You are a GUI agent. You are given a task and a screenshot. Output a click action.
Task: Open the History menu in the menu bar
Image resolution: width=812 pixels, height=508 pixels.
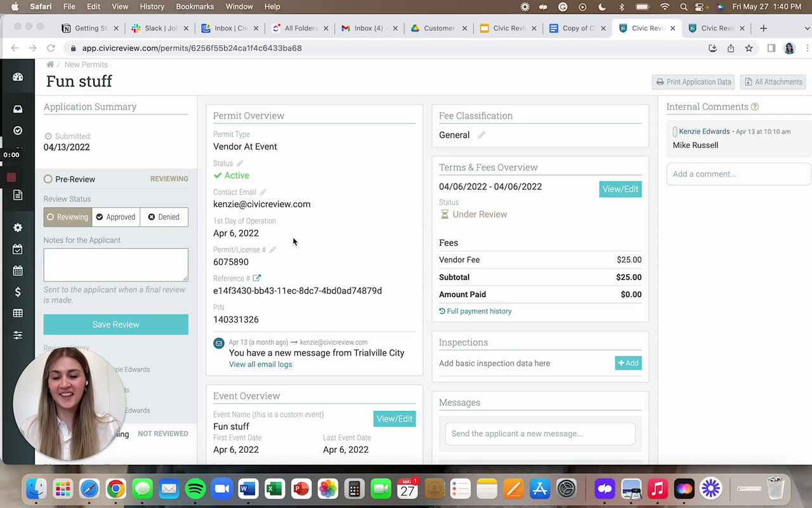click(x=152, y=6)
